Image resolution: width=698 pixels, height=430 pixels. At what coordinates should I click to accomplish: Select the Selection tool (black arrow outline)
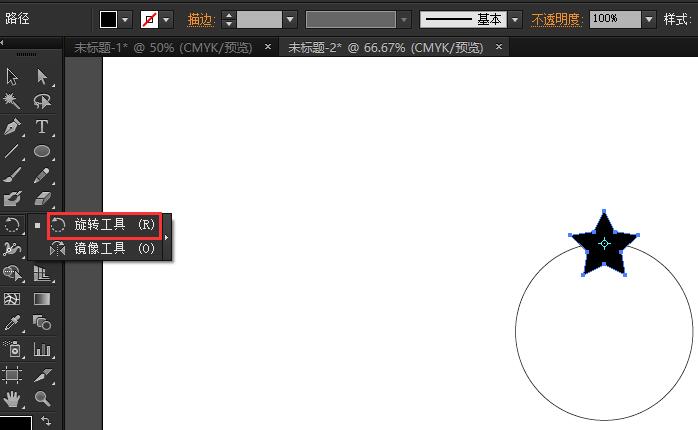click(x=12, y=77)
